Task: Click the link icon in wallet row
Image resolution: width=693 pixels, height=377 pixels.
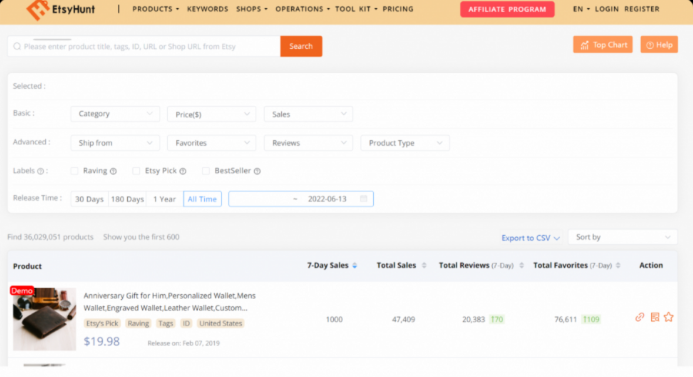Action: click(x=640, y=317)
